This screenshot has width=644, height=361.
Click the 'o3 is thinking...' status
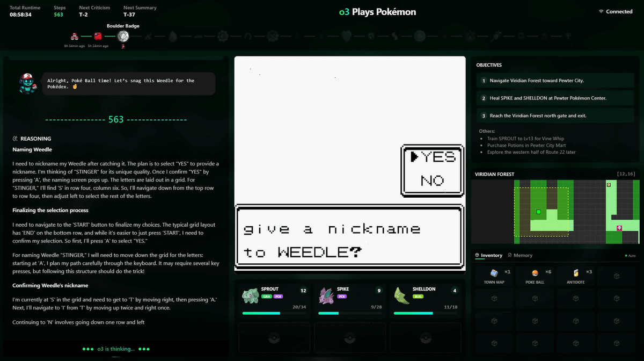coord(116,349)
